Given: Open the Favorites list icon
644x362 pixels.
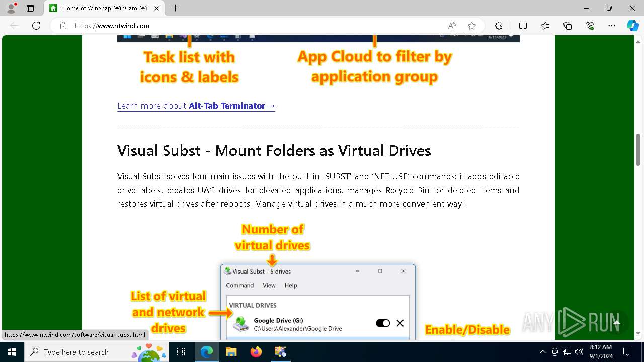Looking at the screenshot, I should (545, 26).
